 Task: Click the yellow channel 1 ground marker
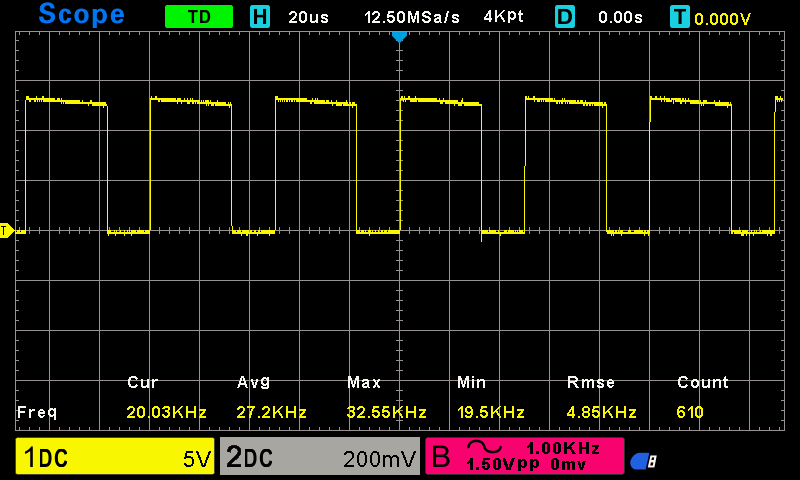(x=6, y=231)
